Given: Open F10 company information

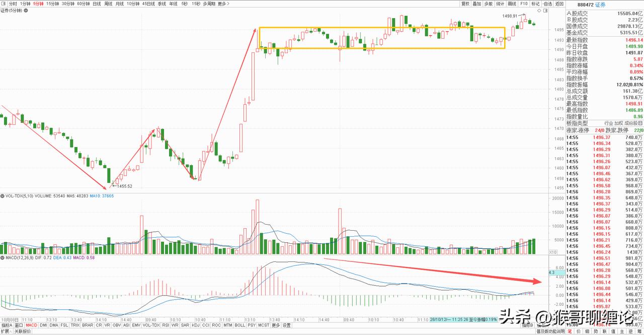Looking at the screenshot, I should tap(524, 4).
